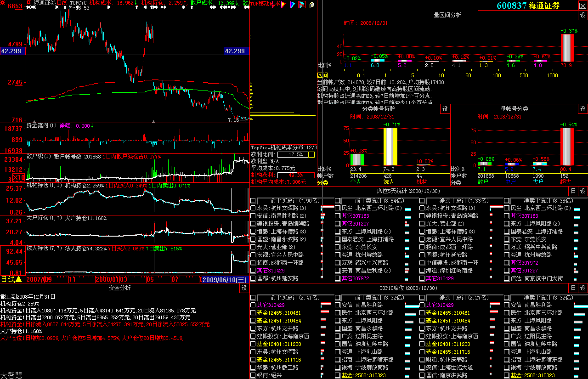The height and width of the screenshot is (379, 588).
Task: Click the TOP移动成本 tab label
Action: point(266,4)
